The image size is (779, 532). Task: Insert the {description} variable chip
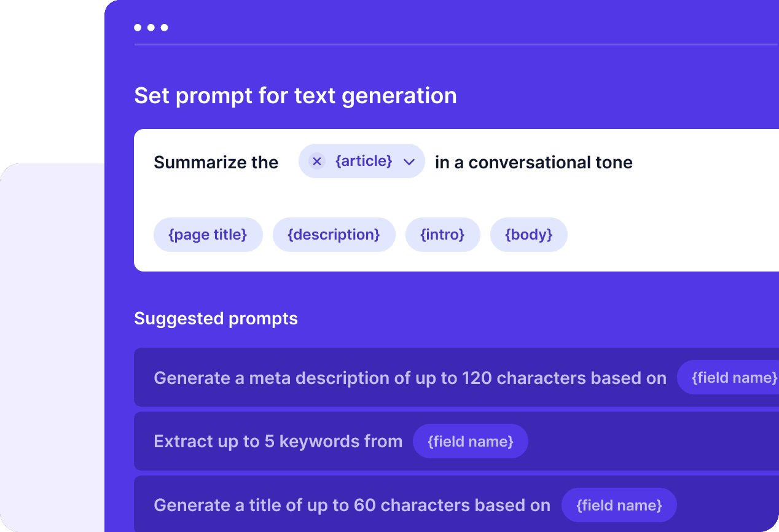(334, 235)
